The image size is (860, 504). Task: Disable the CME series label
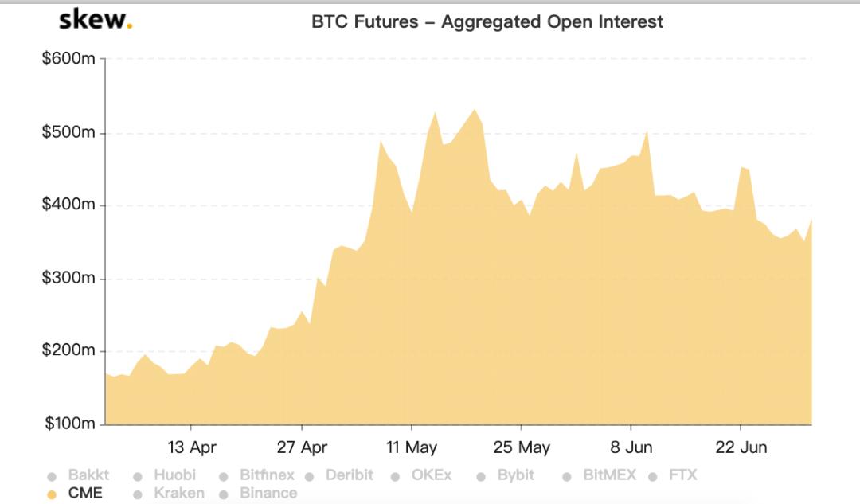(x=85, y=493)
